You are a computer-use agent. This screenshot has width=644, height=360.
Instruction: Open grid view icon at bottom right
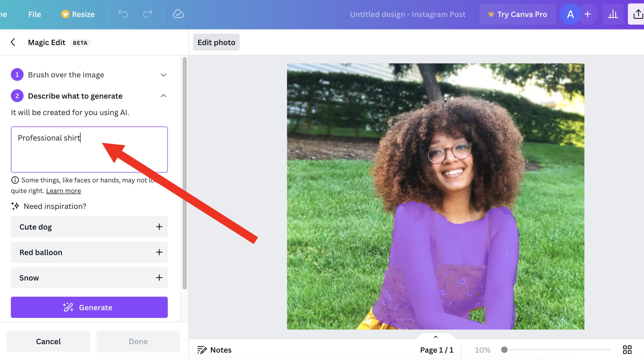pyautogui.click(x=627, y=350)
